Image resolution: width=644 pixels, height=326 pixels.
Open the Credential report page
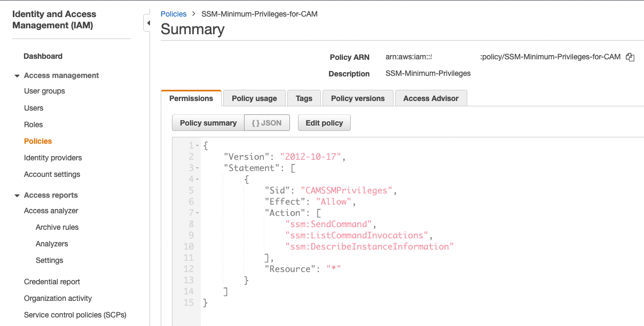(52, 282)
